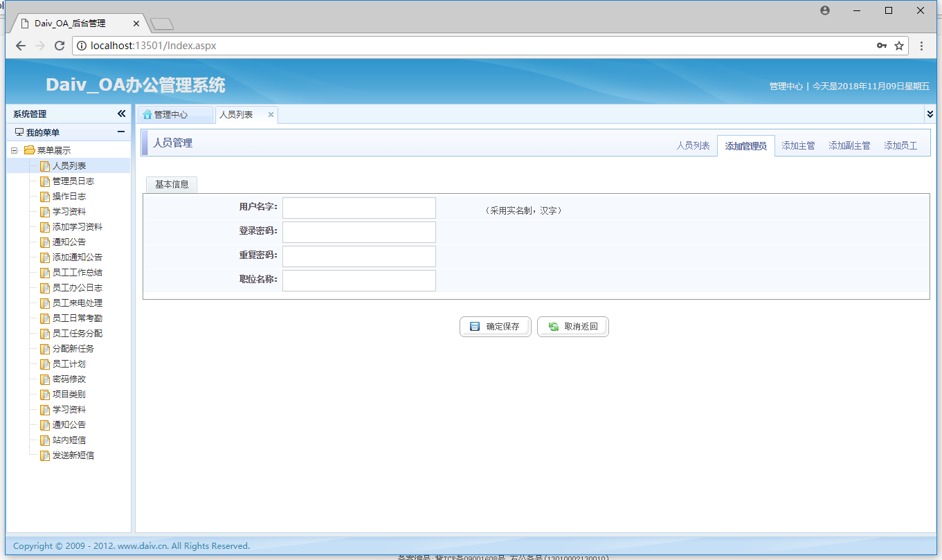
Task: Open 学习资料 below 项目类别 in tree
Action: pyautogui.click(x=69, y=410)
